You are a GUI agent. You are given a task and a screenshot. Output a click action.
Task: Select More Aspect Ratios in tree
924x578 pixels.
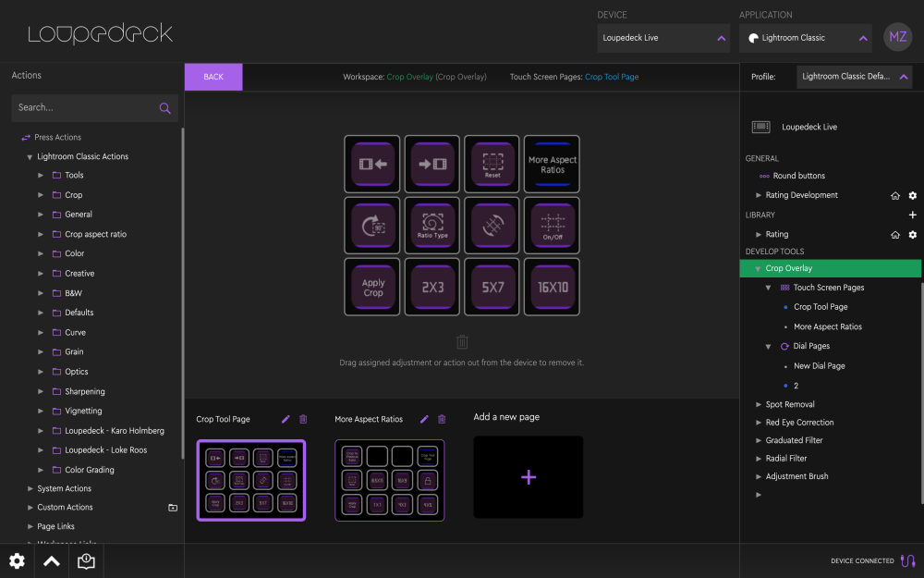tap(827, 326)
